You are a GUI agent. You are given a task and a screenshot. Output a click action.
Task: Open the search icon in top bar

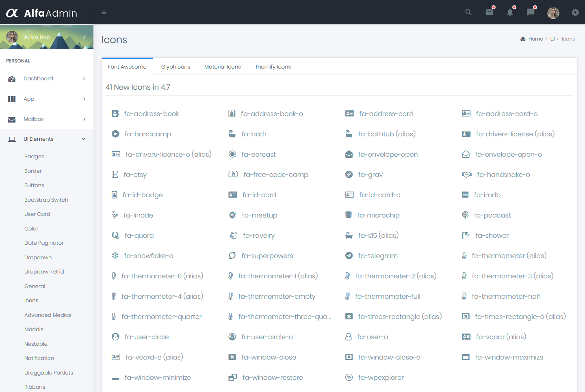tap(468, 13)
